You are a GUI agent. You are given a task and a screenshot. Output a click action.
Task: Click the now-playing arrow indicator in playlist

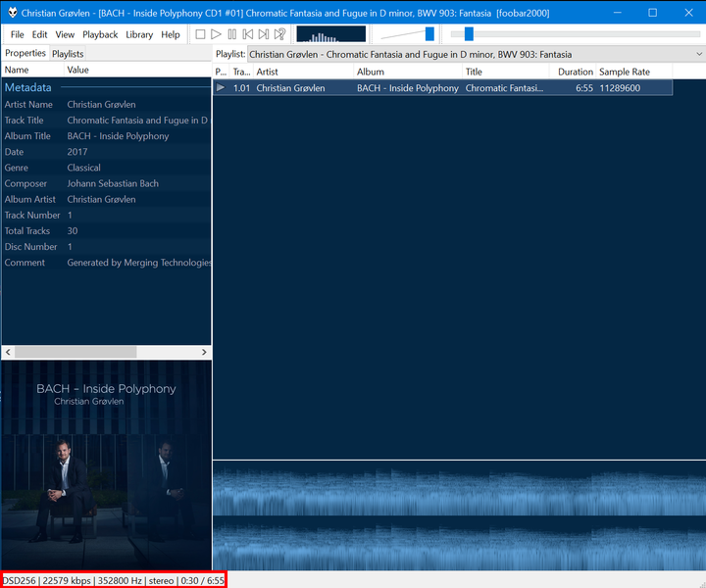click(221, 87)
